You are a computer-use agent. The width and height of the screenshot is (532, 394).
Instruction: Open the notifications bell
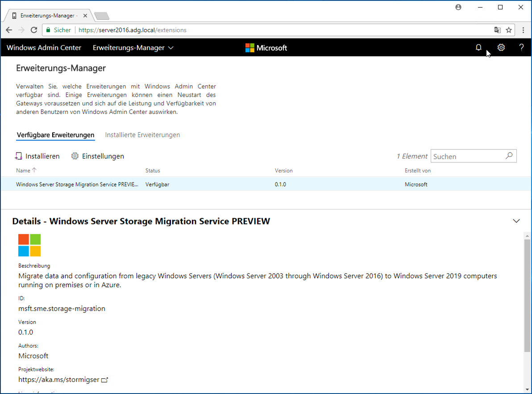(x=478, y=48)
